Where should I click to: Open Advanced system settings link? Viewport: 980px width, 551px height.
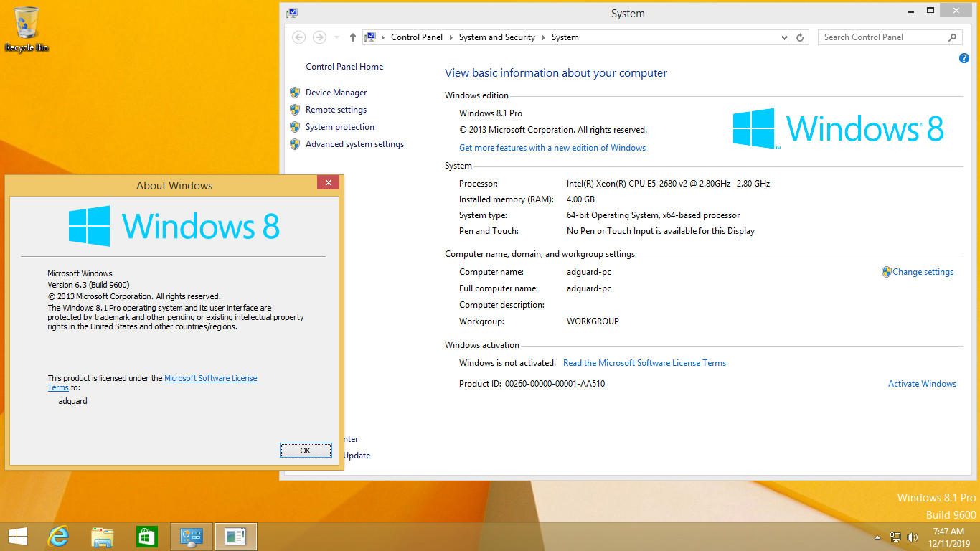[x=354, y=144]
